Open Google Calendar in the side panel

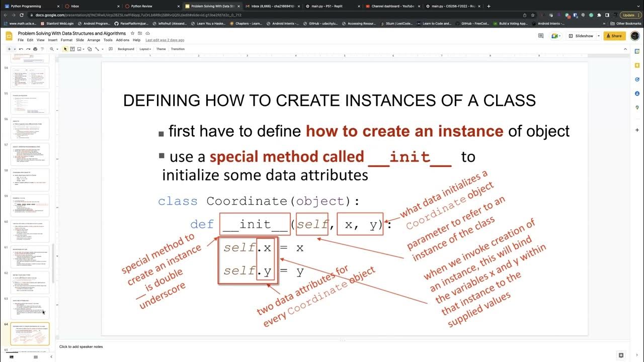(x=637, y=51)
